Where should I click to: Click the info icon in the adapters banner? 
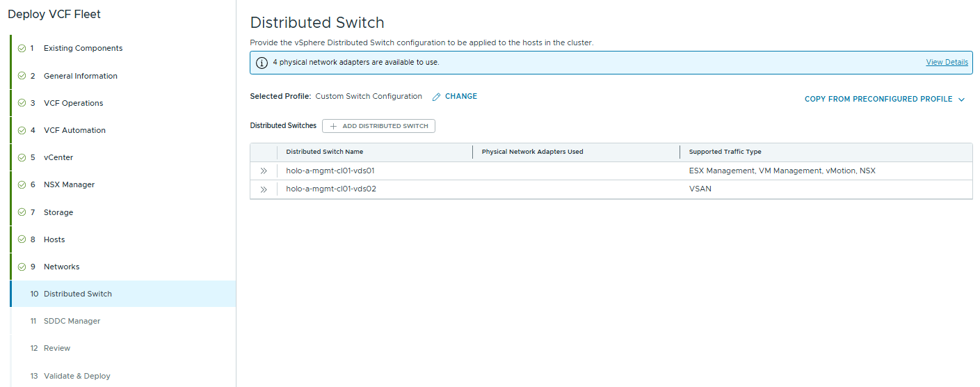(x=262, y=63)
